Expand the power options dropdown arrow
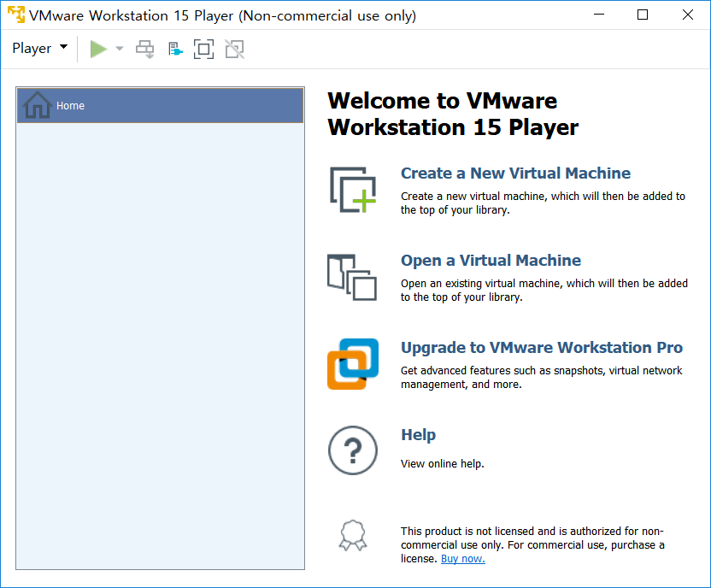The image size is (711, 588). (120, 49)
